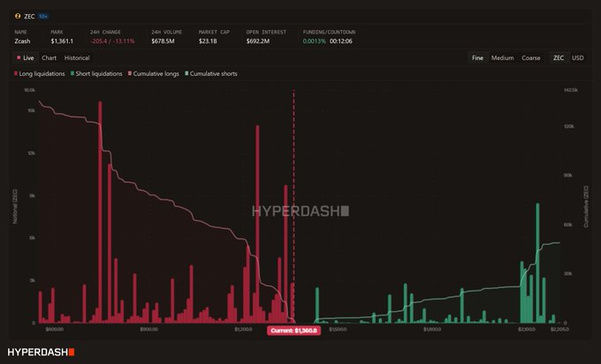
Task: Click the funding rate 0.0013%
Action: pyautogui.click(x=315, y=41)
